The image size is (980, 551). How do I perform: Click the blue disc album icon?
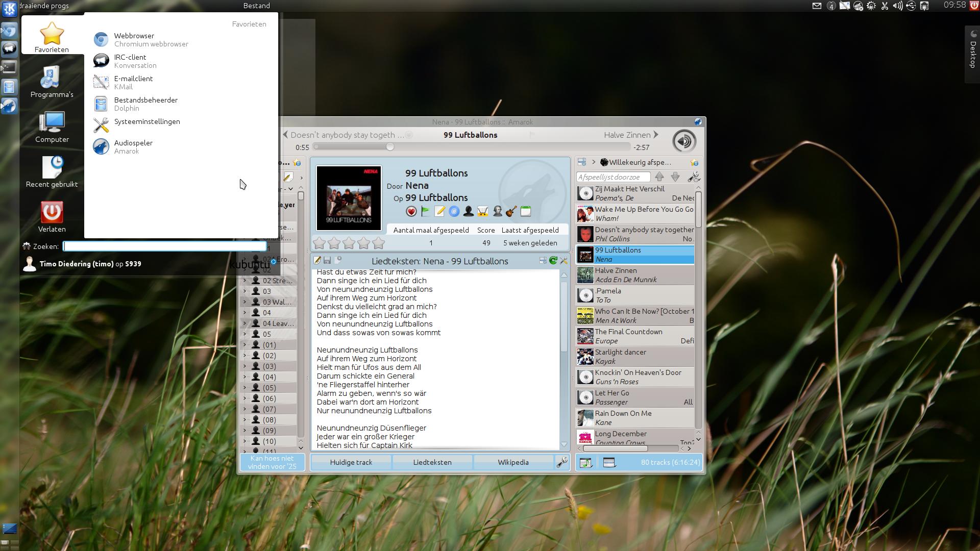[454, 211]
